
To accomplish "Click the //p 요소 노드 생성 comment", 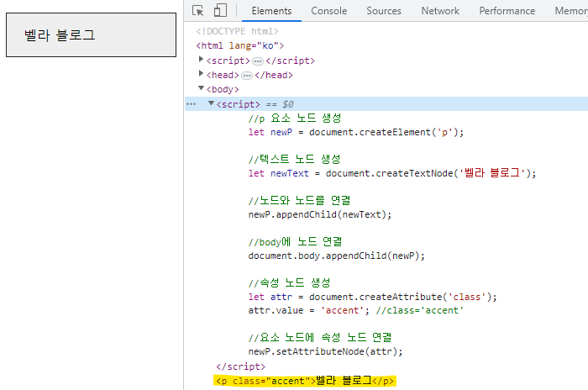I will click(295, 119).
